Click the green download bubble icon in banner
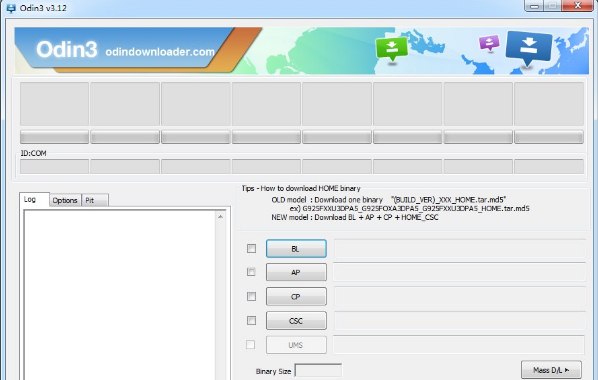Viewport: 598px width, 380px height. pos(392,49)
